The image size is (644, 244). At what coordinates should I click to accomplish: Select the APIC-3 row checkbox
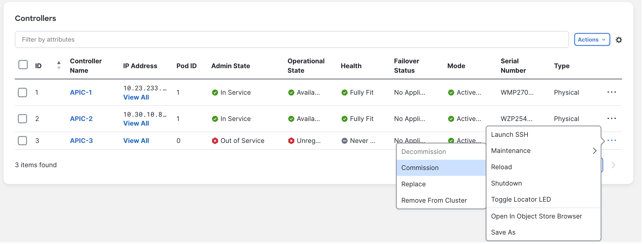tap(22, 141)
